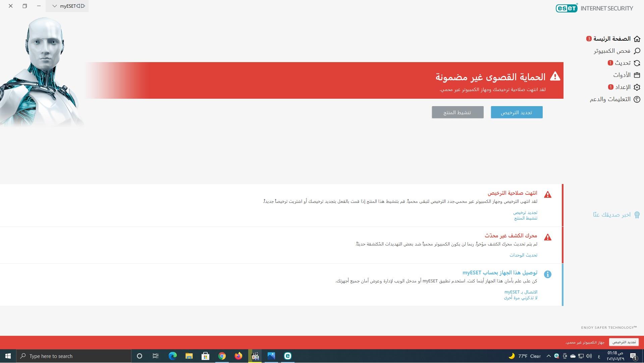
Task: Click the Tell your friend (اخبر صديقك عنّا) link
Action: (x=612, y=215)
